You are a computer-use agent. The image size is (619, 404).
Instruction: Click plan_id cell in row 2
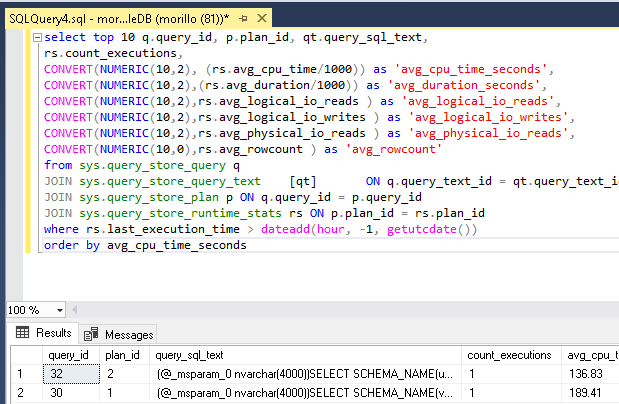[124, 393]
